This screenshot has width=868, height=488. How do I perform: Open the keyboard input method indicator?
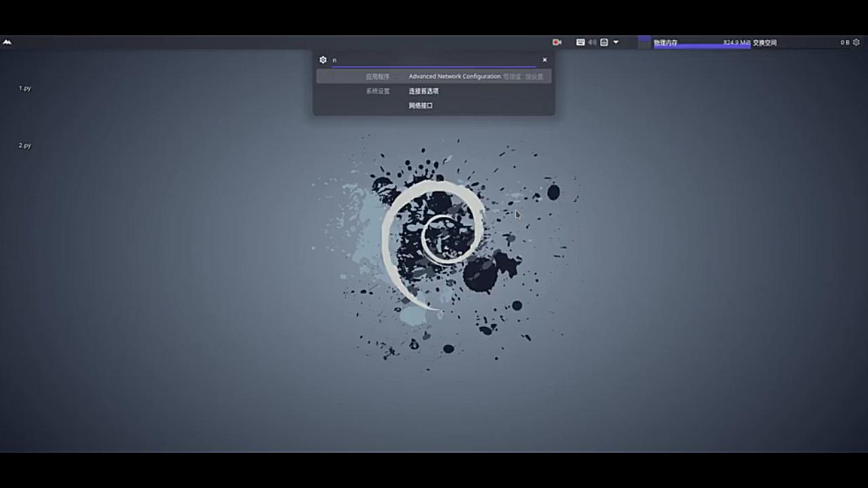tap(580, 42)
